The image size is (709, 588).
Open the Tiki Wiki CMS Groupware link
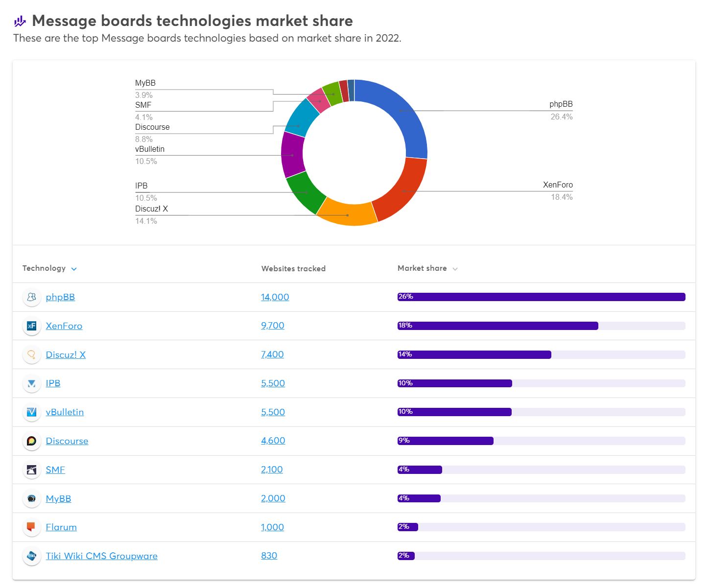pos(101,556)
